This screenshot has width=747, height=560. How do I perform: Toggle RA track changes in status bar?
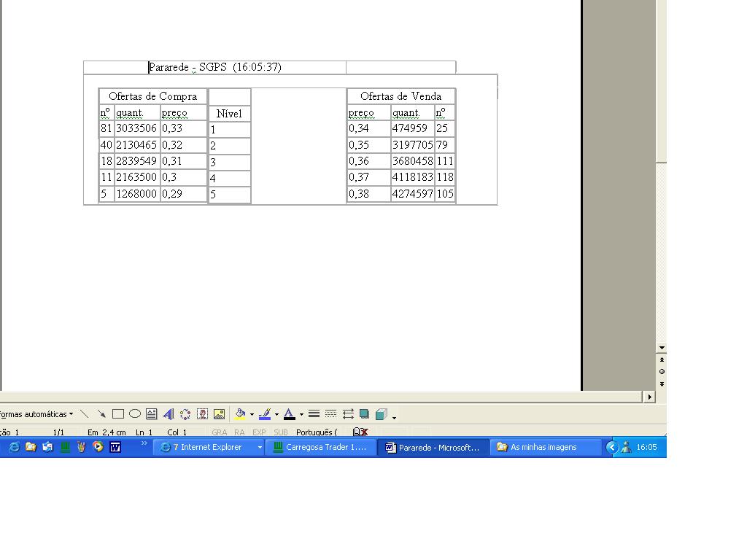239,432
